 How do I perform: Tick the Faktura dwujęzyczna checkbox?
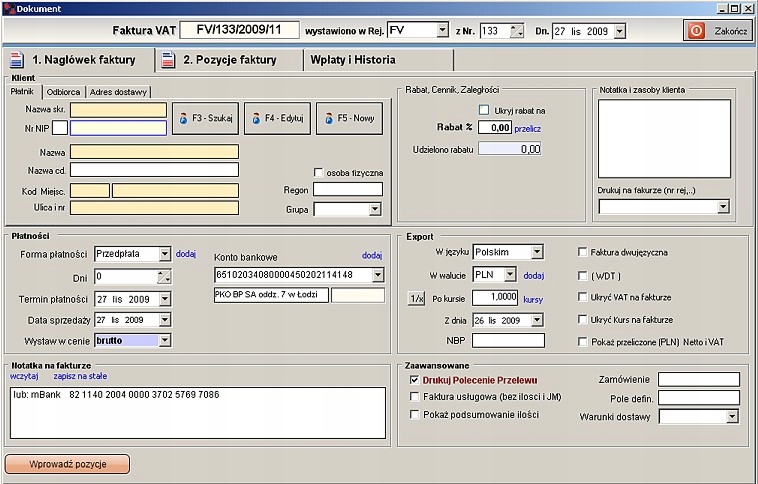click(584, 253)
